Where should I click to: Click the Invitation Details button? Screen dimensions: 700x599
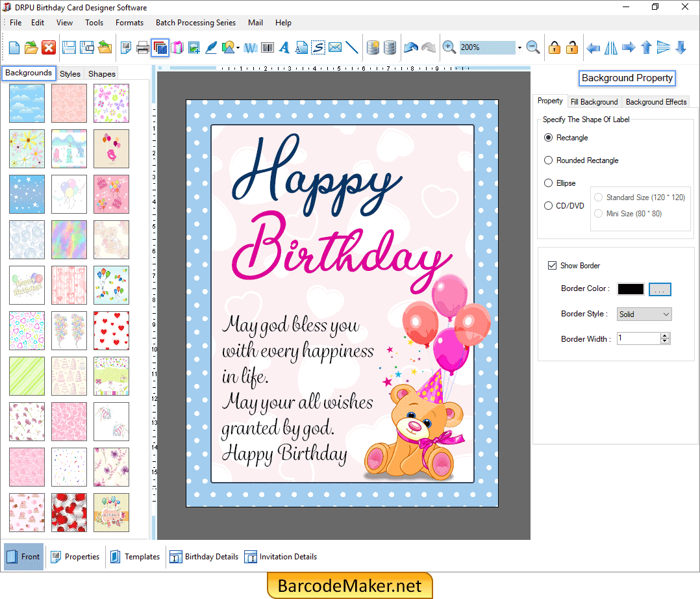point(281,557)
